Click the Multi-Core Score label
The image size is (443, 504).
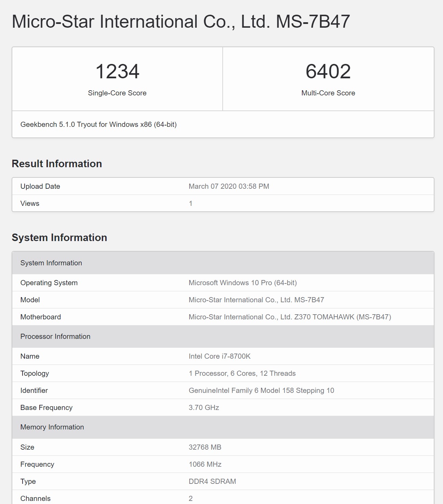(328, 93)
